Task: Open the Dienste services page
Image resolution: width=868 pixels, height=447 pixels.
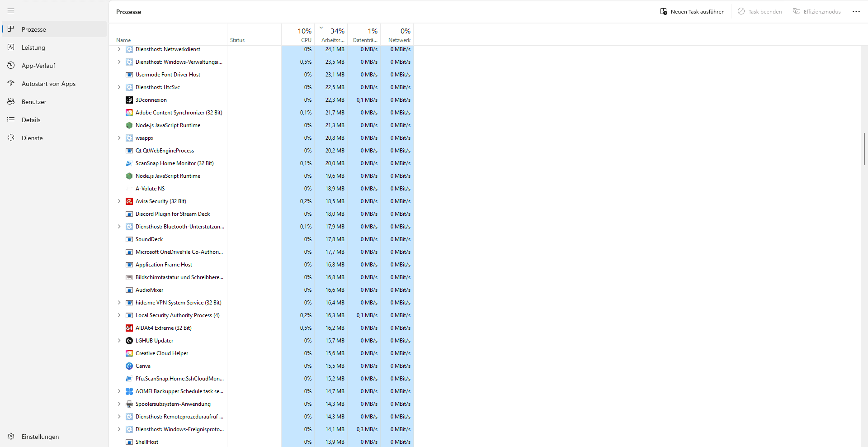Action: (54, 138)
